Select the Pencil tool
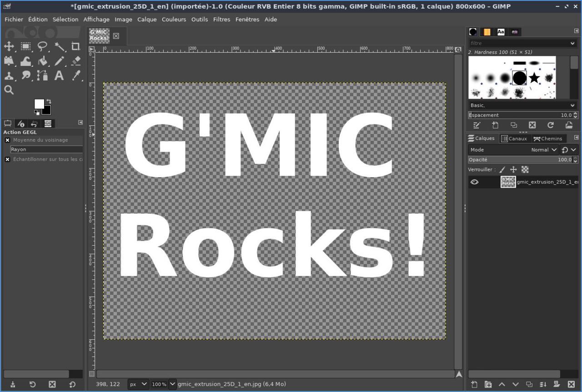The height and width of the screenshot is (392, 582). coord(59,61)
